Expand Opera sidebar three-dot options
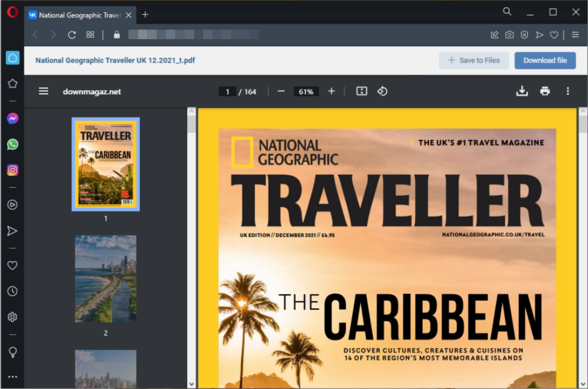The height and width of the screenshot is (389, 588). 12,377
